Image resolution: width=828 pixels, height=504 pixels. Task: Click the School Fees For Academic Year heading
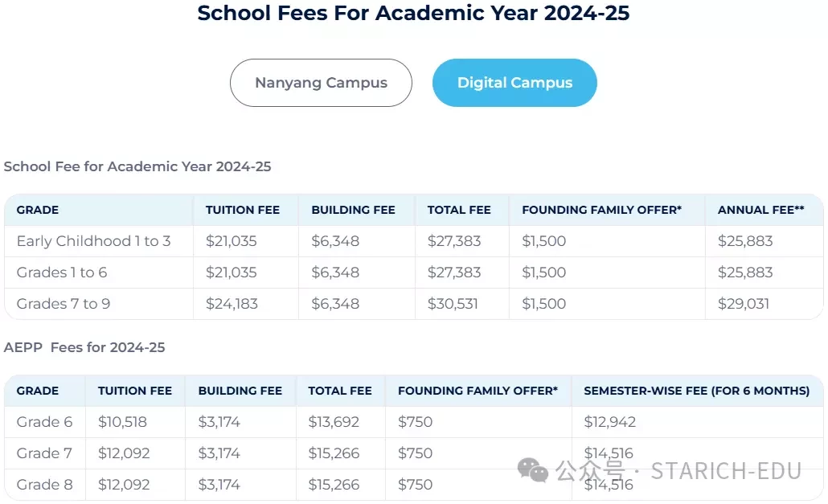[413, 13]
